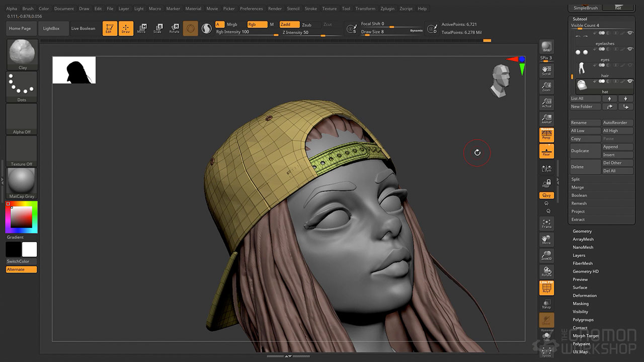Expand the Geometry subpalette
644x362 pixels.
582,231
